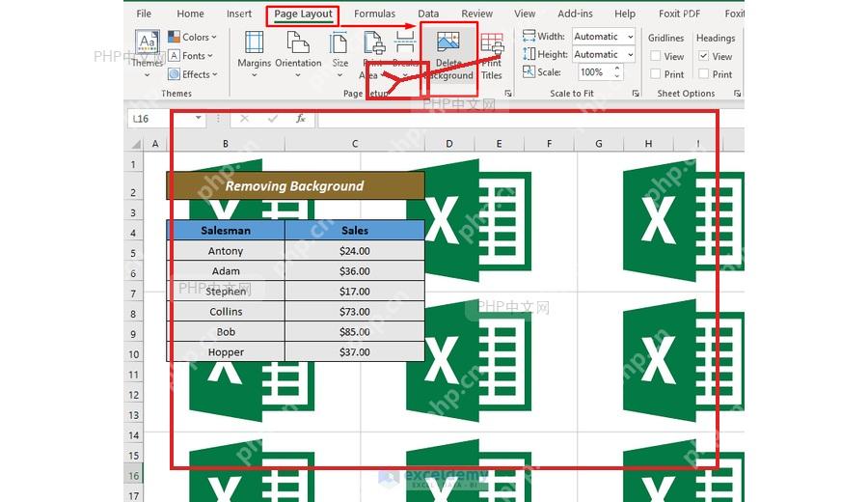This screenshot has width=868, height=502.
Task: Open the View ribbon tab
Action: [525, 14]
